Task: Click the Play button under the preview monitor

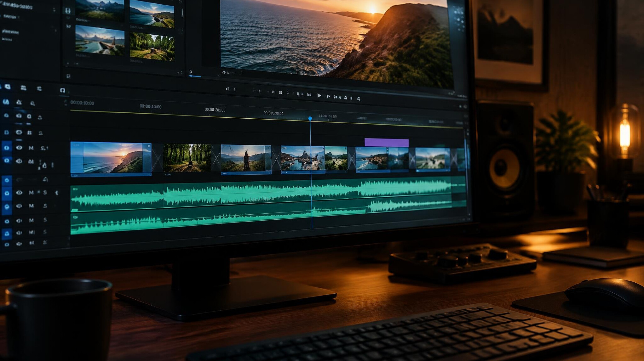Action: pos(319,95)
